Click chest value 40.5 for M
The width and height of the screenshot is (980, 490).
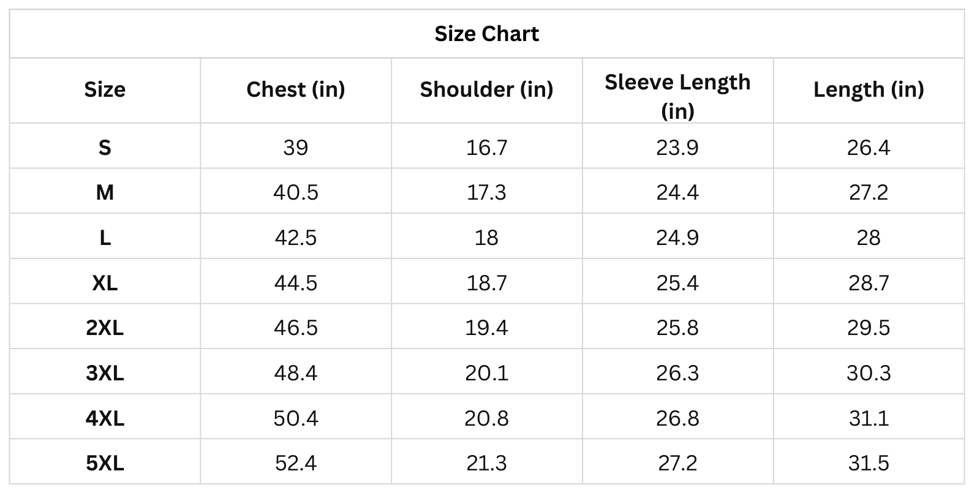(x=295, y=193)
